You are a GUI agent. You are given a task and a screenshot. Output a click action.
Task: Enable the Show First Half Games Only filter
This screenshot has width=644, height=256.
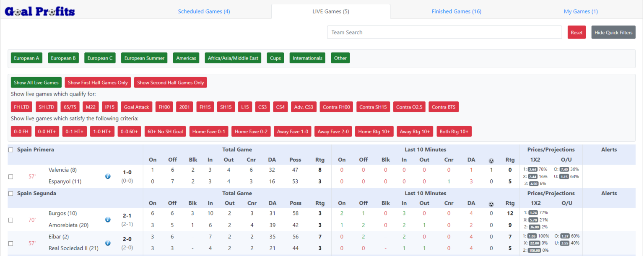[98, 82]
